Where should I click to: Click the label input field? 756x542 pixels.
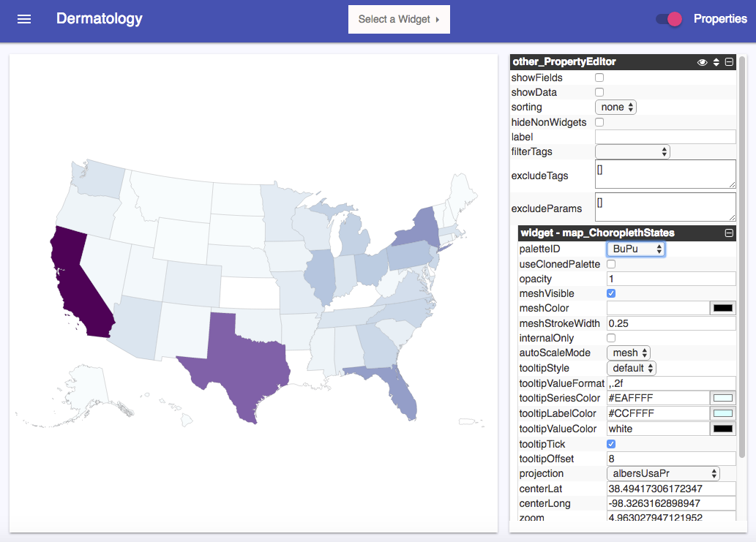pos(665,137)
